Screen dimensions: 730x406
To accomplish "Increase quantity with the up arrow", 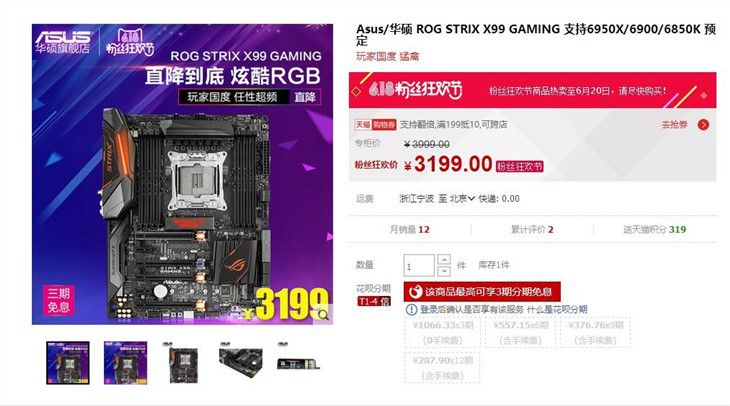I will tap(444, 260).
